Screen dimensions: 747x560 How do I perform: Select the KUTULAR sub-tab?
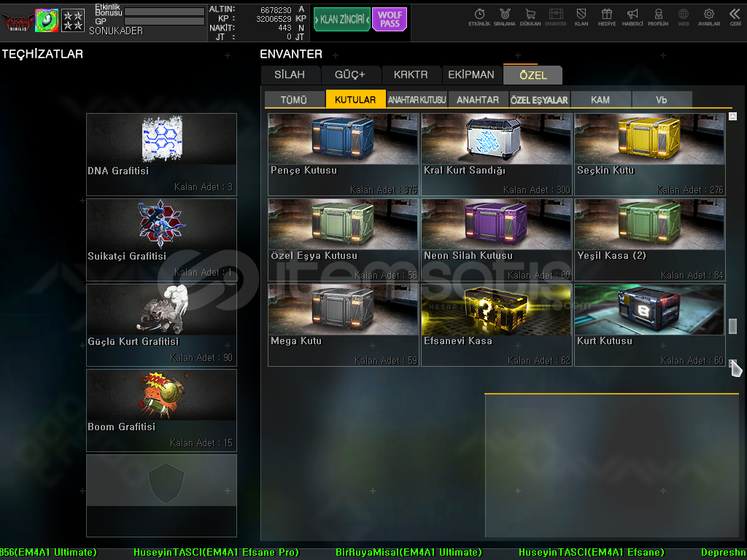click(355, 99)
